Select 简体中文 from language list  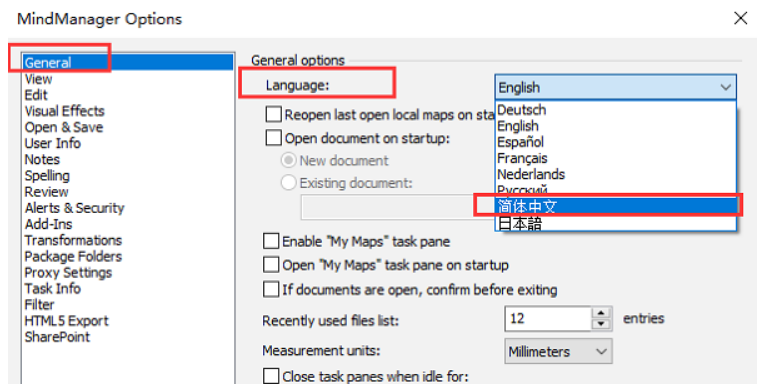(615, 206)
